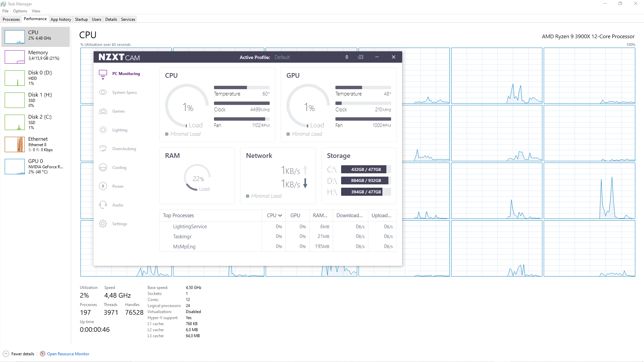Select Disk 2 (C:) in sidebar
The height and width of the screenshot is (362, 644).
[36, 122]
